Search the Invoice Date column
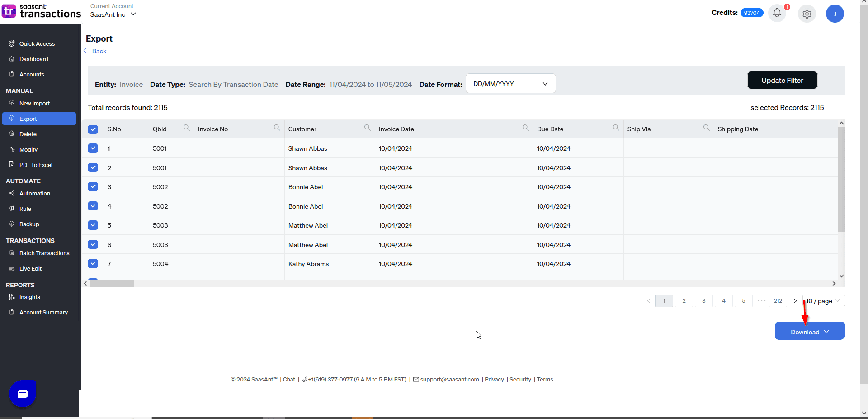Viewport: 868px width, 419px height. (x=525, y=128)
